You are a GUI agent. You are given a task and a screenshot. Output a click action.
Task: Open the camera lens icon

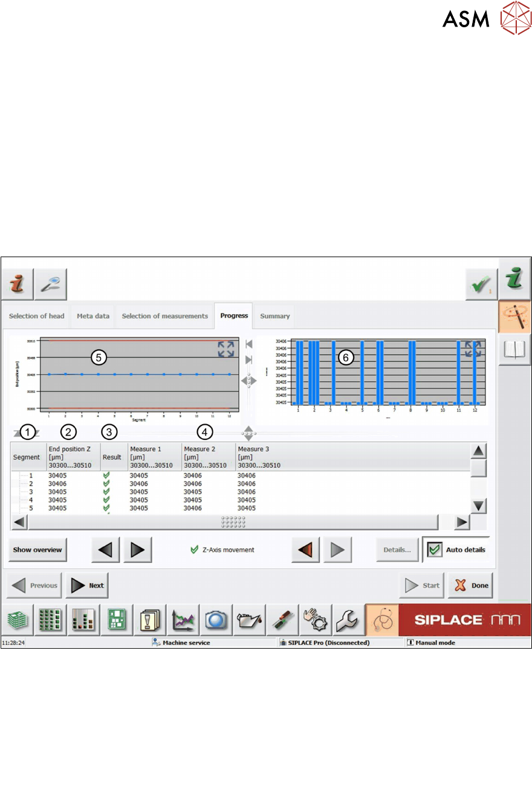point(215,620)
